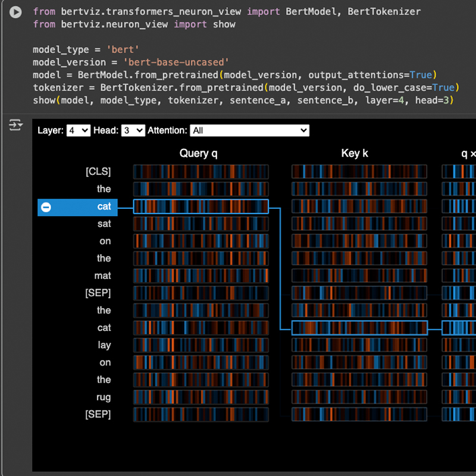Screen dimensions: 476x476
Task: Open the Head dropdown showing 3
Action: tap(133, 130)
